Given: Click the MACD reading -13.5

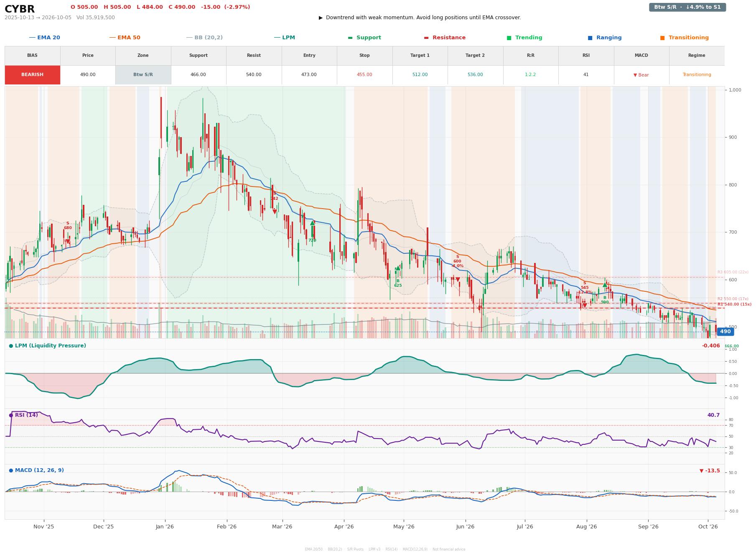Looking at the screenshot, I should [710, 471].
